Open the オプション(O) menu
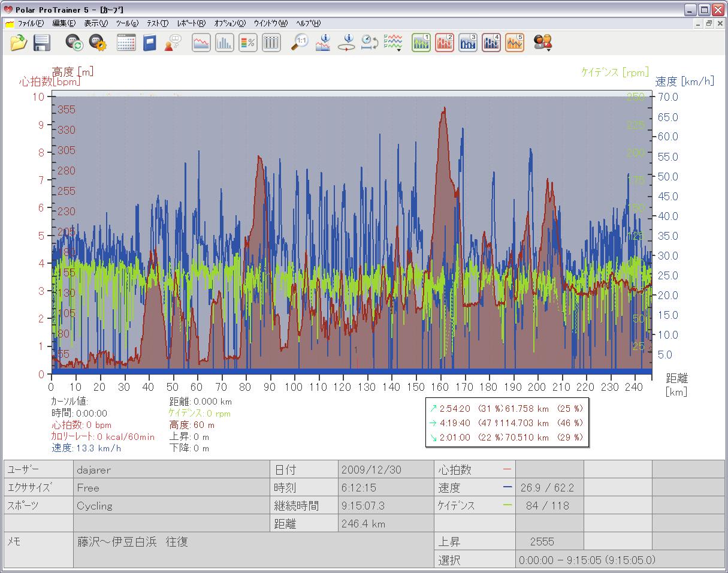Image resolution: width=728 pixels, height=573 pixels. [x=229, y=23]
